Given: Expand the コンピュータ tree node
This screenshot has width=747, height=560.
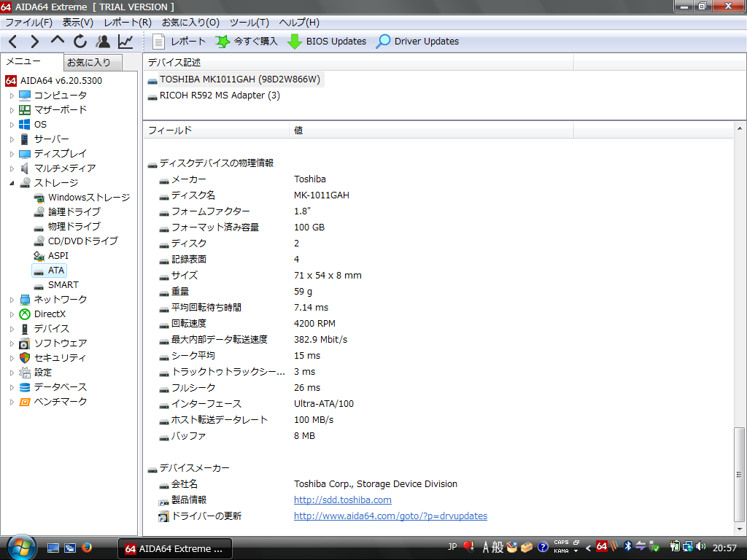Looking at the screenshot, I should click(x=12, y=96).
